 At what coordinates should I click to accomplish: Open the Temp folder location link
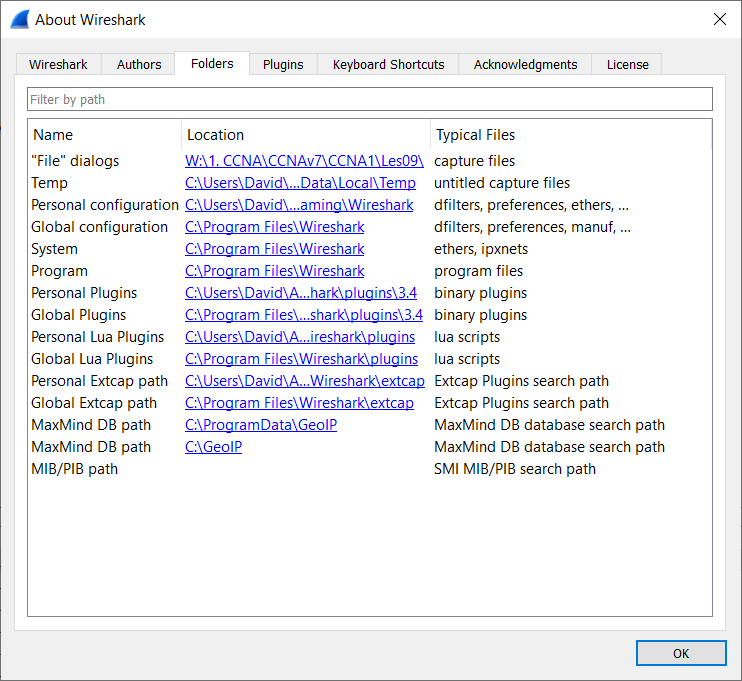(x=300, y=183)
